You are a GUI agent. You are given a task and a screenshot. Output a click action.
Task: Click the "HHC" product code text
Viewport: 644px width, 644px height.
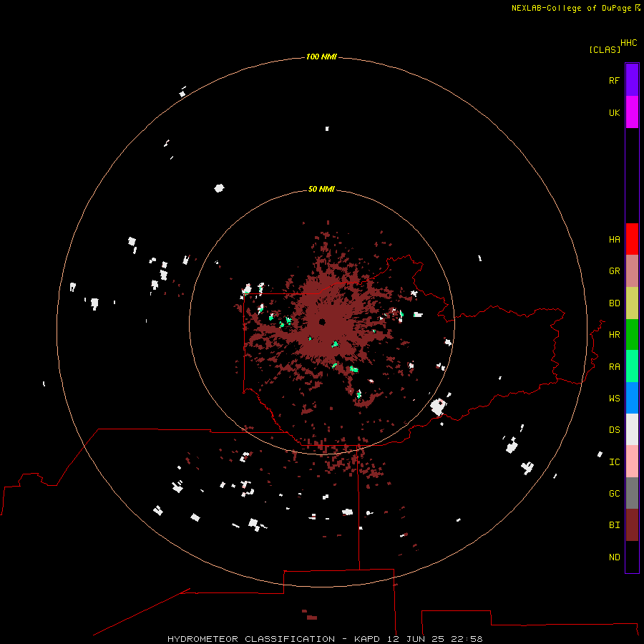click(x=628, y=43)
